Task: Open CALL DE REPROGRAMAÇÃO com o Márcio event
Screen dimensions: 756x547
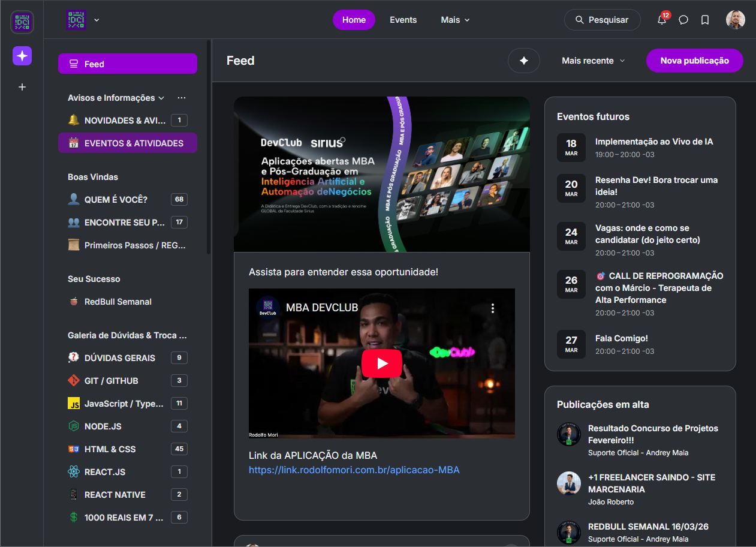Action: point(659,288)
